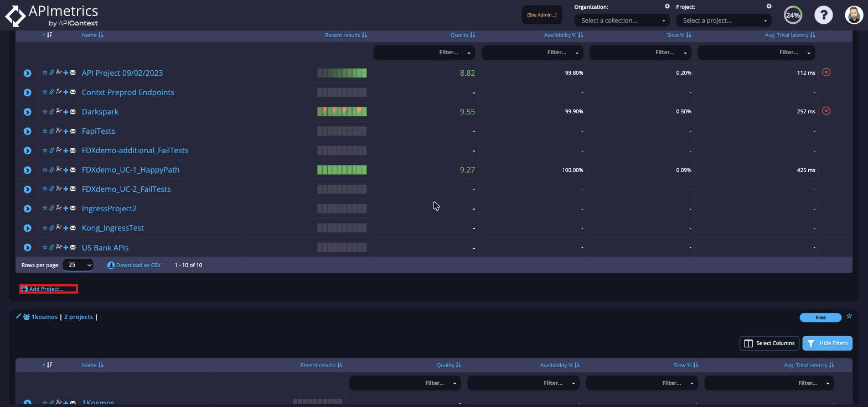Sort by Avg. Total latency column
The image size is (868, 407).
(x=790, y=35)
